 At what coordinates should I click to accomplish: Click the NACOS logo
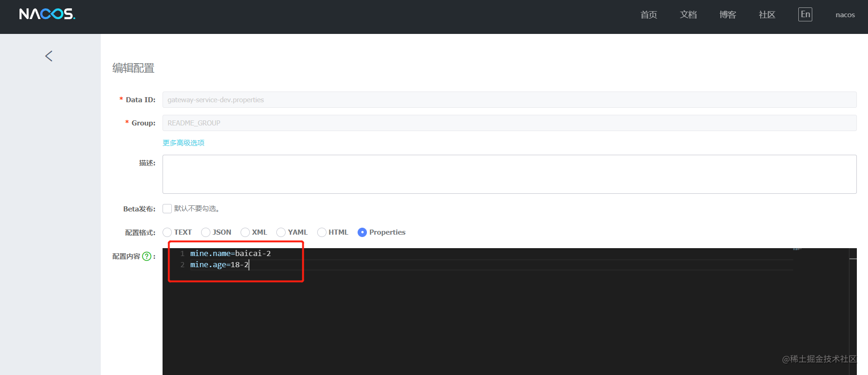point(47,14)
